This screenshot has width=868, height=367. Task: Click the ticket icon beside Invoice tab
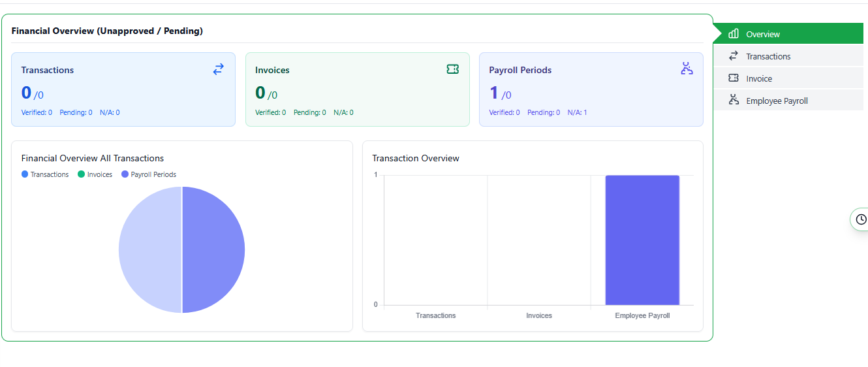pos(734,78)
